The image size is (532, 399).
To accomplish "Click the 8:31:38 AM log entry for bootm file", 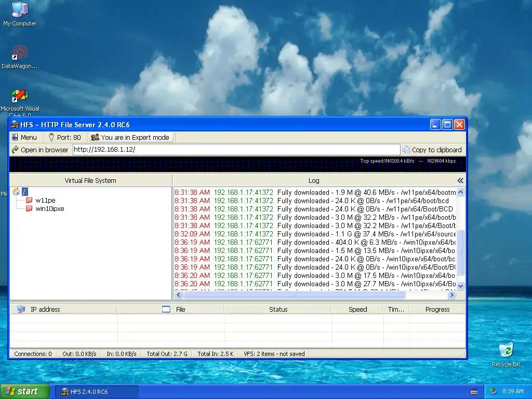I will 315,192.
